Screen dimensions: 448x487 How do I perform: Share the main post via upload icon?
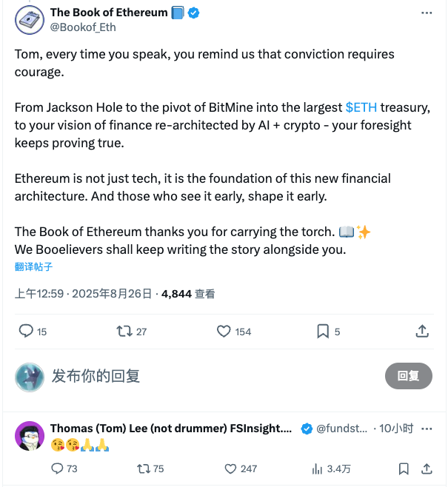422,331
